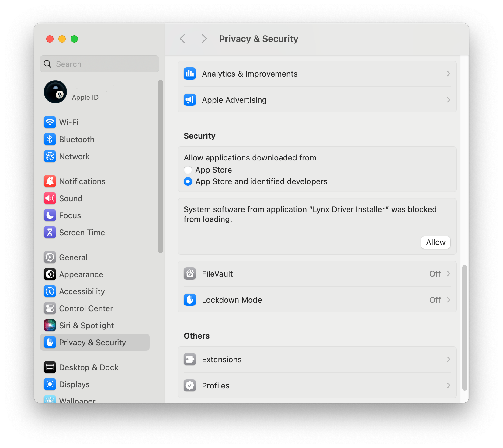The image size is (503, 448).
Task: Open Apple ID account settings
Action: pos(95,92)
